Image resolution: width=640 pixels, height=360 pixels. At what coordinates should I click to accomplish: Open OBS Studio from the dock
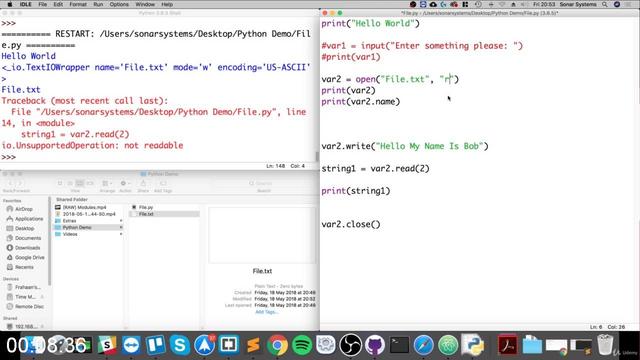(351, 345)
